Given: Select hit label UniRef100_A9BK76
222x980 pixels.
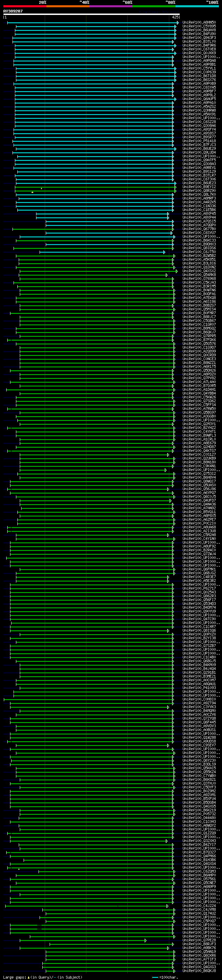Looking at the screenshot, I should pyautogui.click(x=199, y=948).
